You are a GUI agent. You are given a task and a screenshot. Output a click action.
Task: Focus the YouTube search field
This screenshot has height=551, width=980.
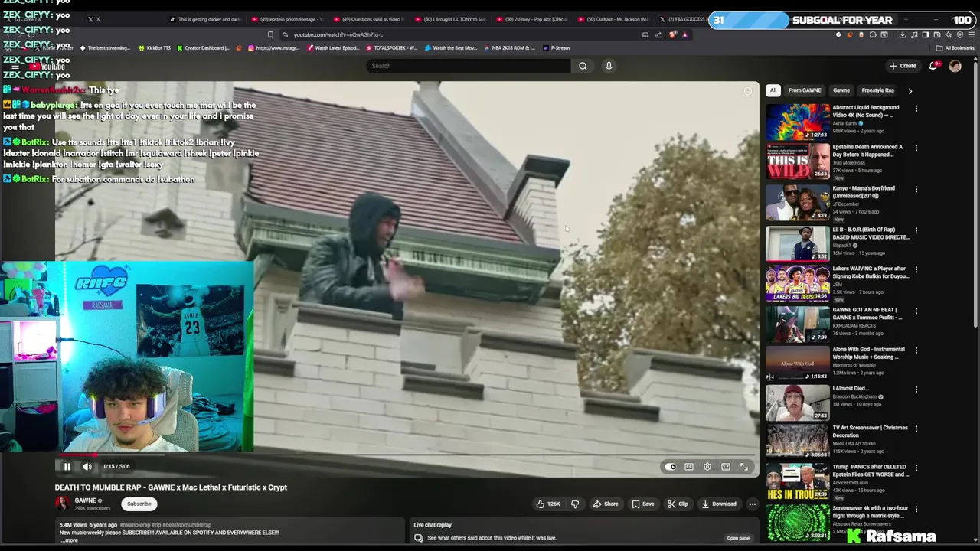pyautogui.click(x=469, y=66)
